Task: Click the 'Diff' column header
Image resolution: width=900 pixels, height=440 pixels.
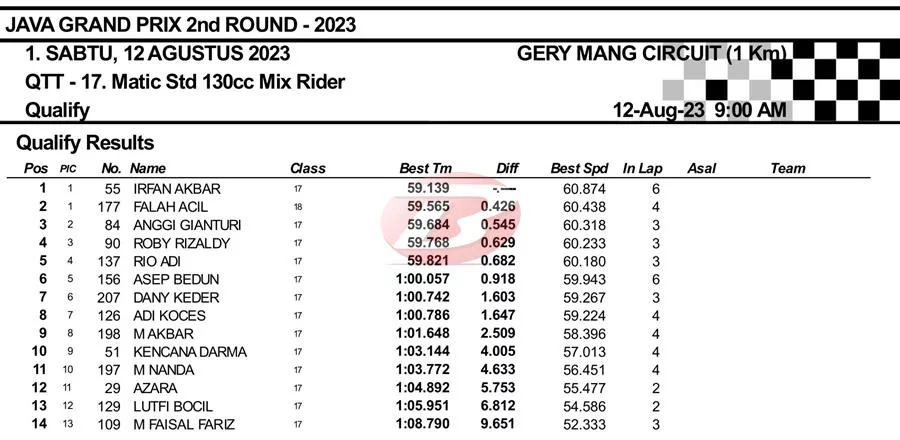Action: (508, 169)
